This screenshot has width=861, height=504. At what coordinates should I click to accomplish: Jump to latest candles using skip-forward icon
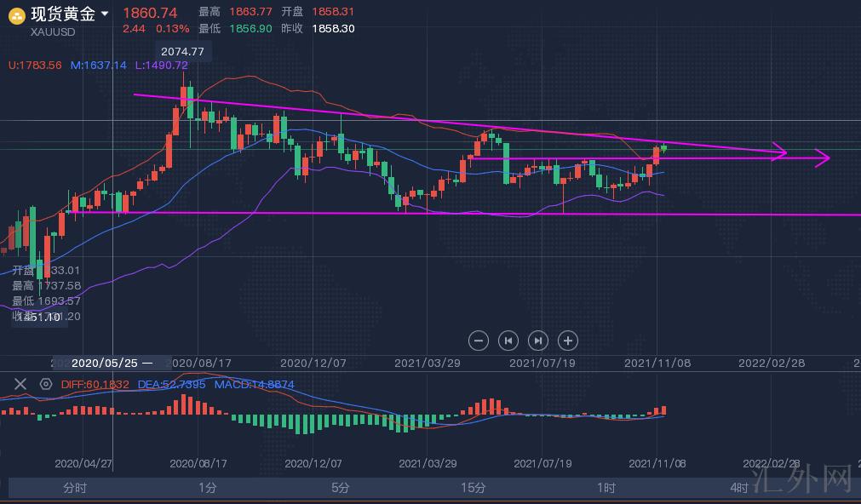point(537,341)
